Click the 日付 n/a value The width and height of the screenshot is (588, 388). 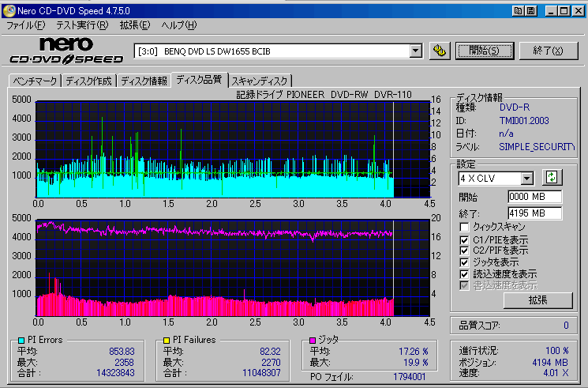(506, 134)
